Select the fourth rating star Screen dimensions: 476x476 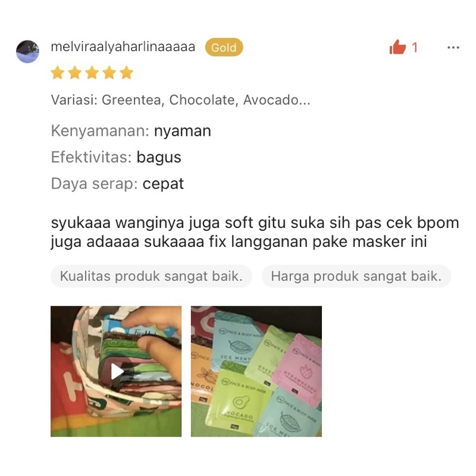point(109,73)
